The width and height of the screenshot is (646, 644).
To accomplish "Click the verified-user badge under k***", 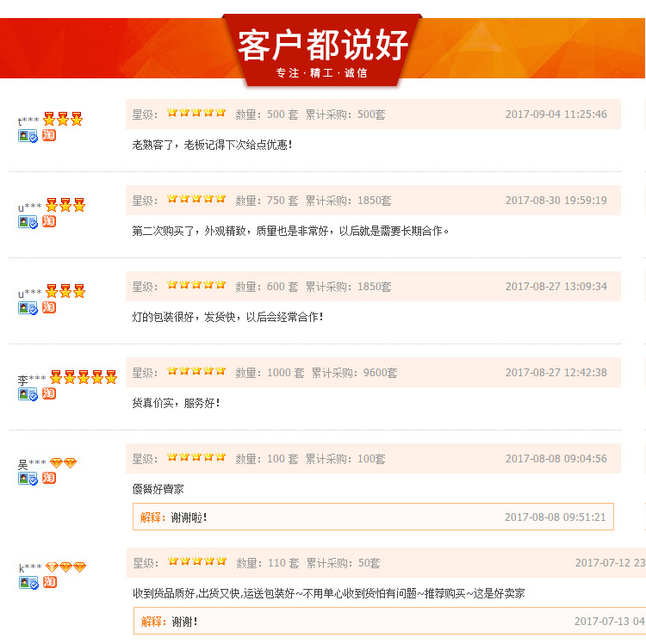I will coord(28,583).
